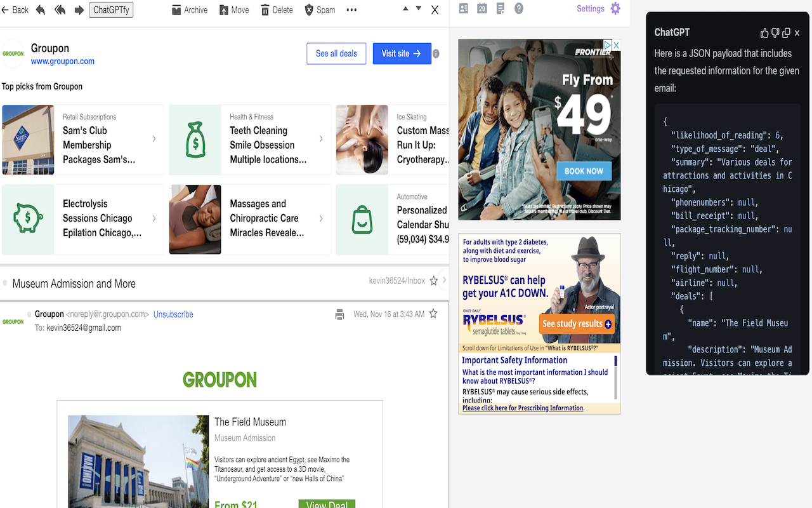Viewport: 812px width, 508px height.
Task: Close the message with the X icon
Action: pos(435,10)
